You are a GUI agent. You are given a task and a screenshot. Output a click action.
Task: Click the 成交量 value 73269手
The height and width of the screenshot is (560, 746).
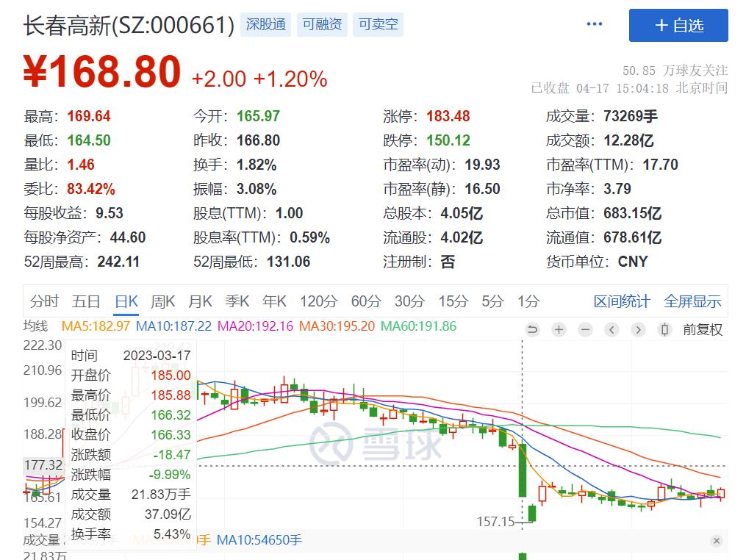631,116
